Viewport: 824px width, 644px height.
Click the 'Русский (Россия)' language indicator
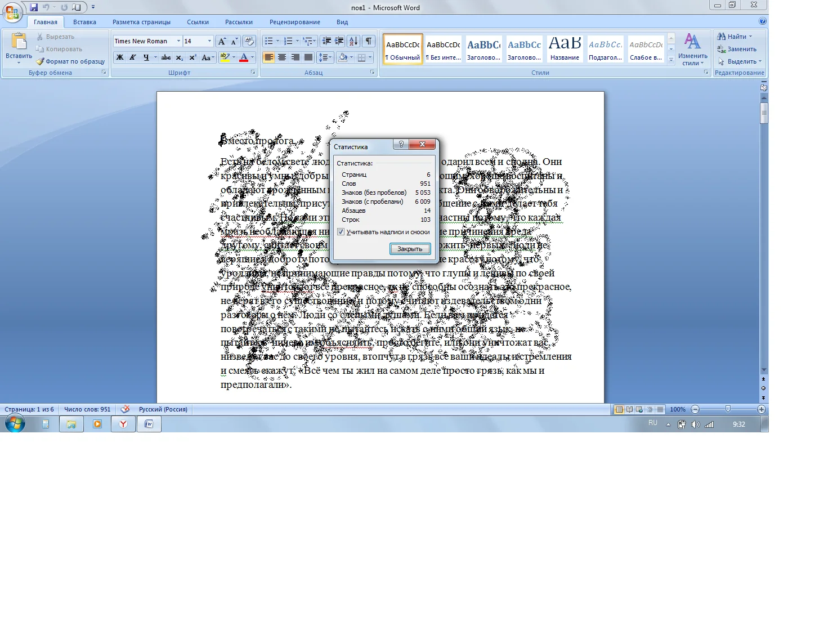(163, 409)
